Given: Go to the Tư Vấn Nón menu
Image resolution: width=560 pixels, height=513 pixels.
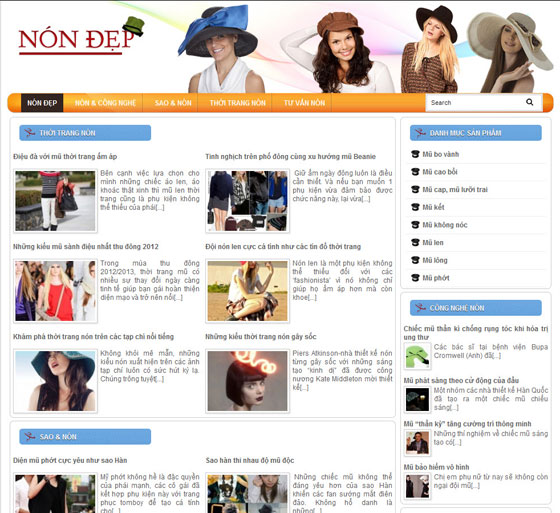Looking at the screenshot, I should (x=304, y=103).
